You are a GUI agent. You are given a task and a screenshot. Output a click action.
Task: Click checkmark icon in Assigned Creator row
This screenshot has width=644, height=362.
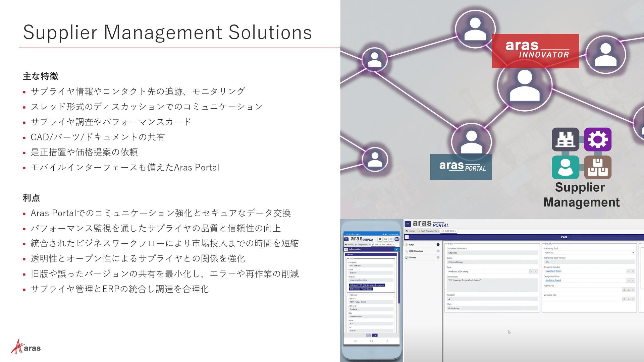(x=629, y=271)
